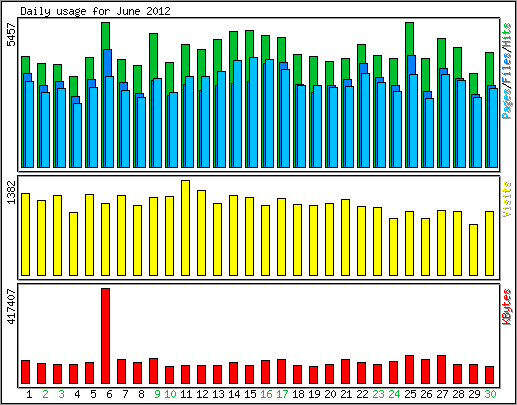Click x-axis day label '15'

(x=250, y=394)
